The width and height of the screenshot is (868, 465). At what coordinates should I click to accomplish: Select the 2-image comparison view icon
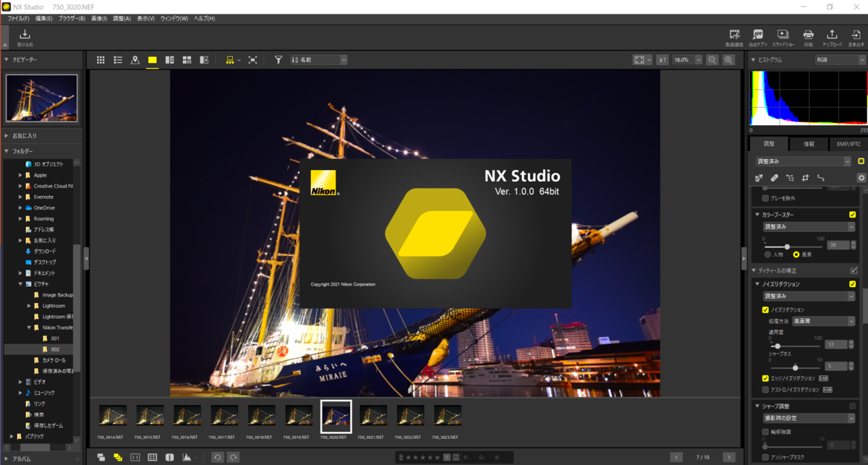pos(169,59)
